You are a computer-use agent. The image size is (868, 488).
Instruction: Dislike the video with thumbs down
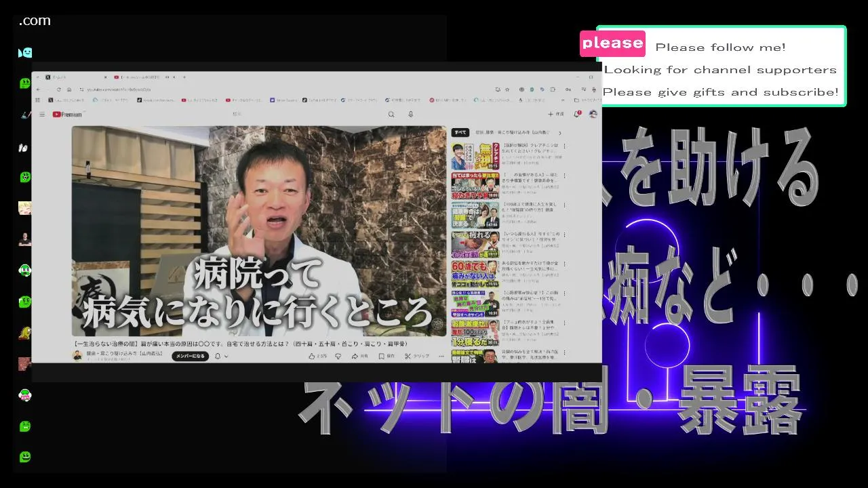338,356
